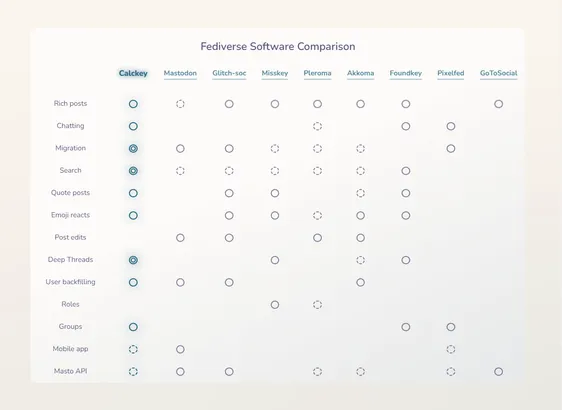Open the Pleroma column header link
Screen dimensions: 562x410
[x=317, y=73]
